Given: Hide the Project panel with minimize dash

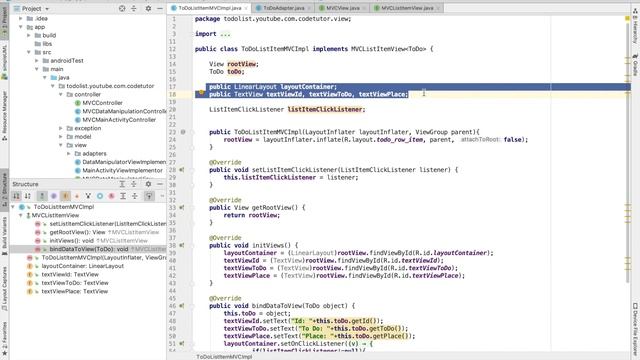Looking at the screenshot, I should pos(160,8).
